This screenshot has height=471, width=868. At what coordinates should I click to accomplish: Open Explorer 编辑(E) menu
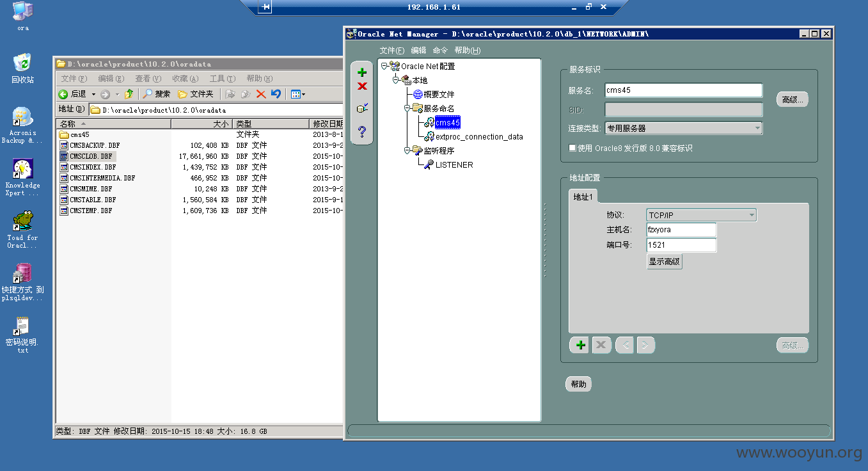(111, 79)
